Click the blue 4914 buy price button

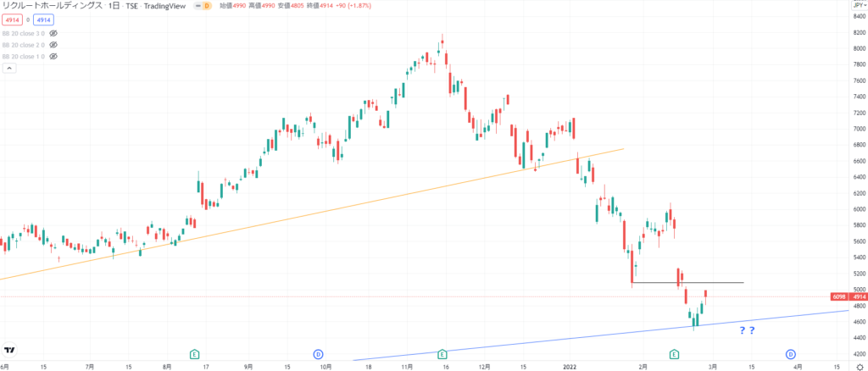[43, 19]
